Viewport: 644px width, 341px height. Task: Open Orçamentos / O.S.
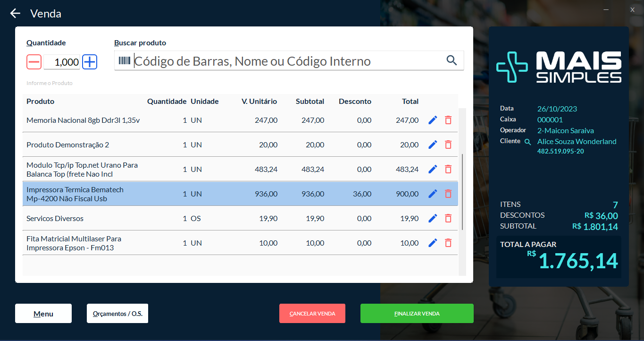(117, 314)
